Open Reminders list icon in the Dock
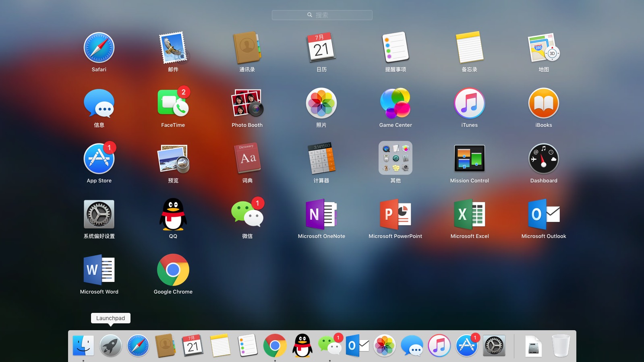This screenshot has height=362, width=644. (248, 345)
